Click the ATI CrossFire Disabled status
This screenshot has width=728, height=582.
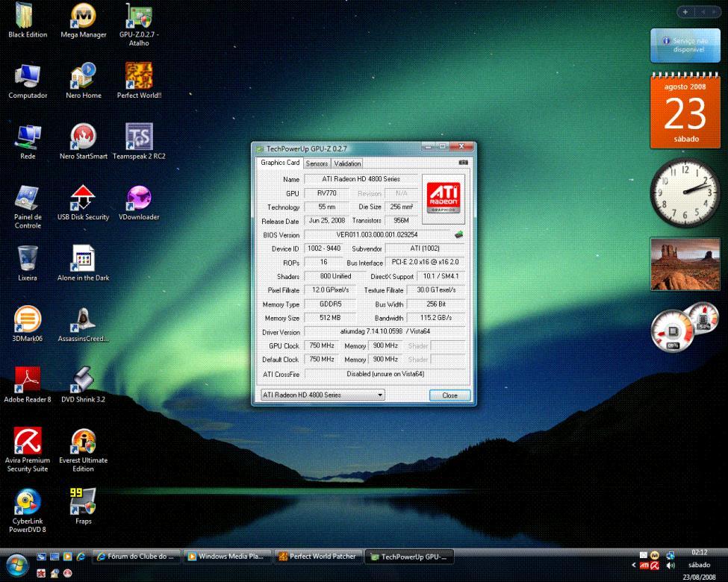[x=385, y=374]
